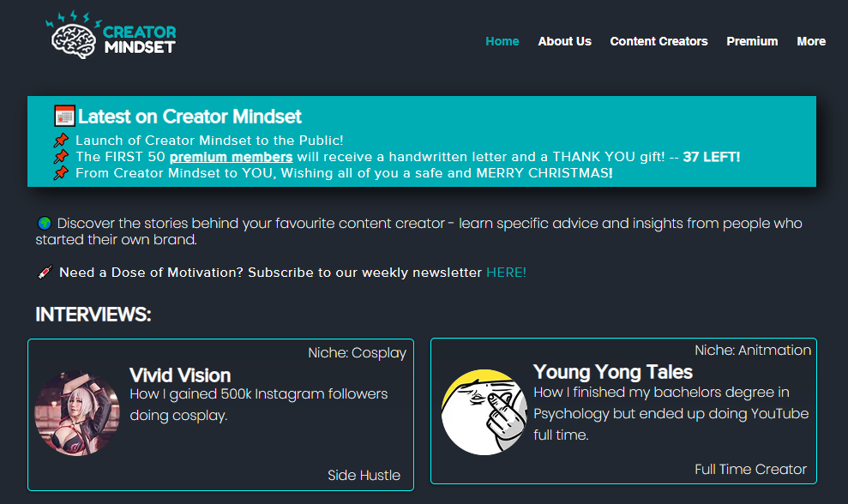The height and width of the screenshot is (504, 848).
Task: Click the Side Hustle tag
Action: (x=364, y=475)
